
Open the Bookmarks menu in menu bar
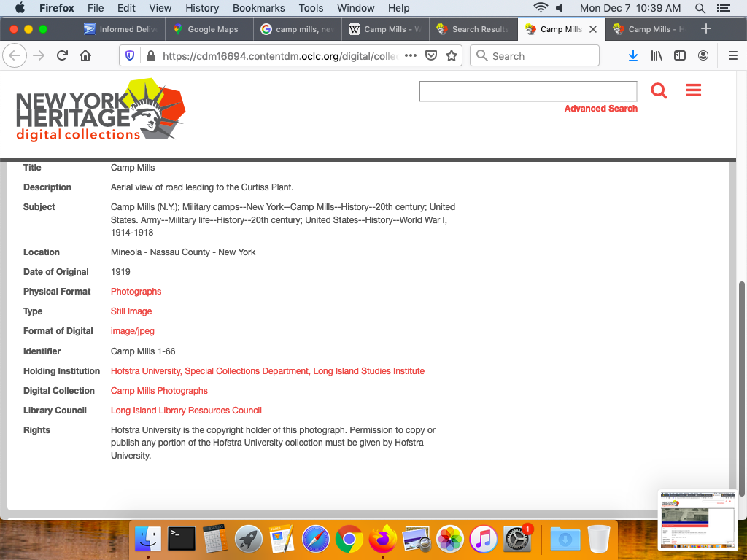pos(258,8)
